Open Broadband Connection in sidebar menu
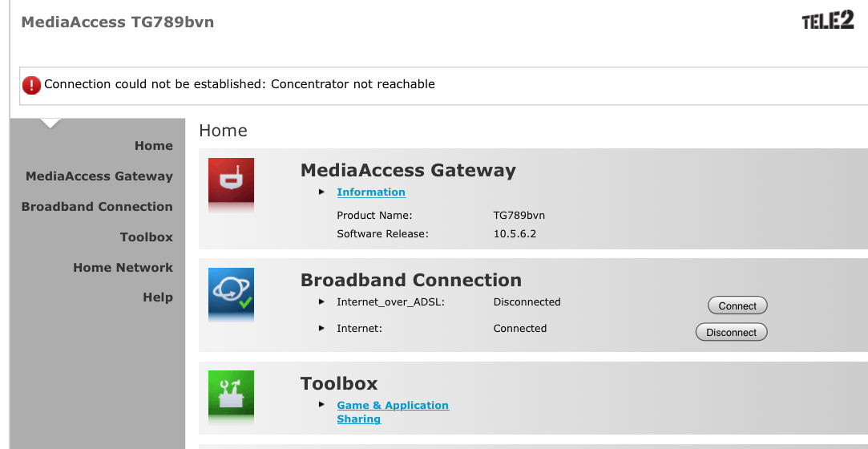 [97, 207]
